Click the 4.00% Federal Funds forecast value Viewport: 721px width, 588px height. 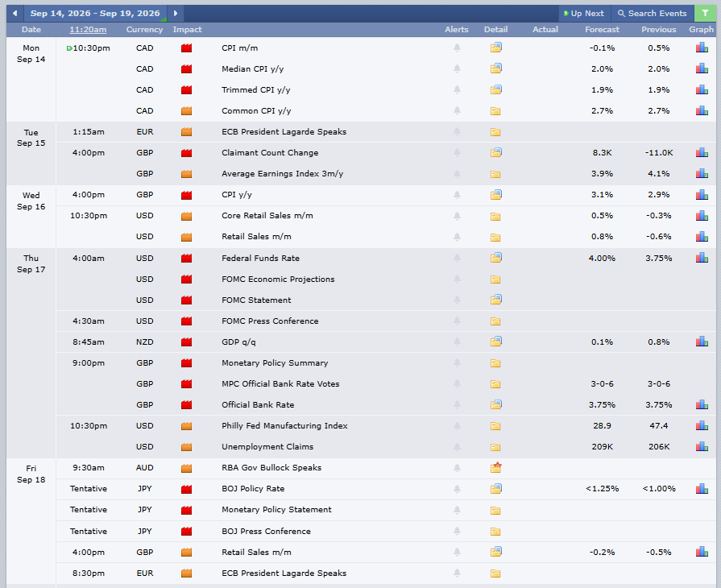point(602,259)
